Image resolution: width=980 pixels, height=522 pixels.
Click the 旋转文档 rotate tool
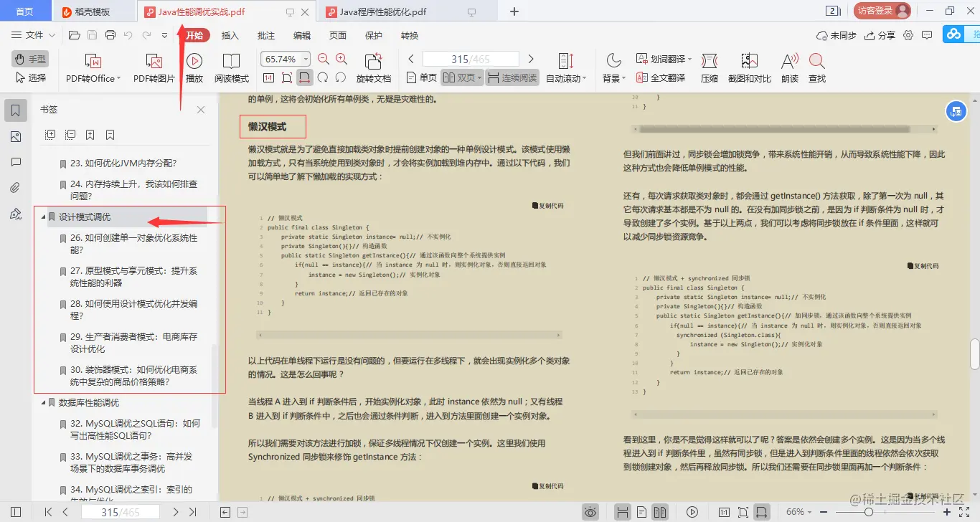pyautogui.click(x=372, y=67)
